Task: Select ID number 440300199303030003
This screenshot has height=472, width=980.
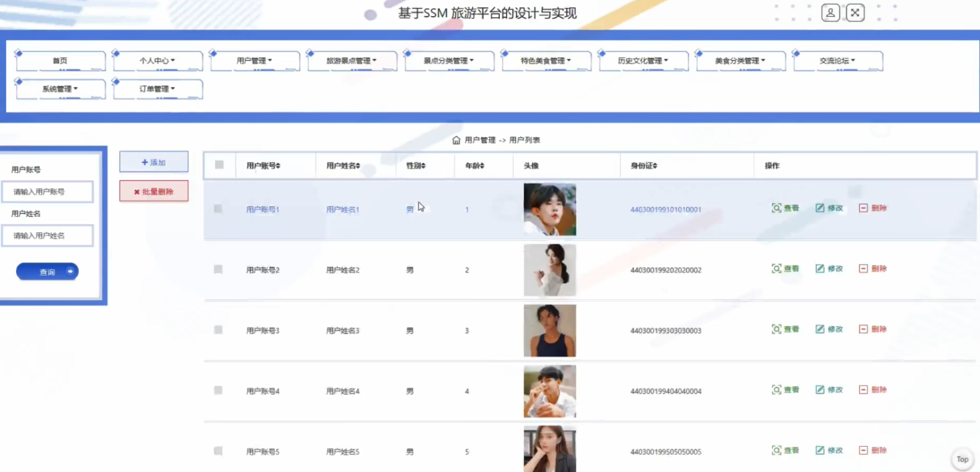Action: (666, 330)
